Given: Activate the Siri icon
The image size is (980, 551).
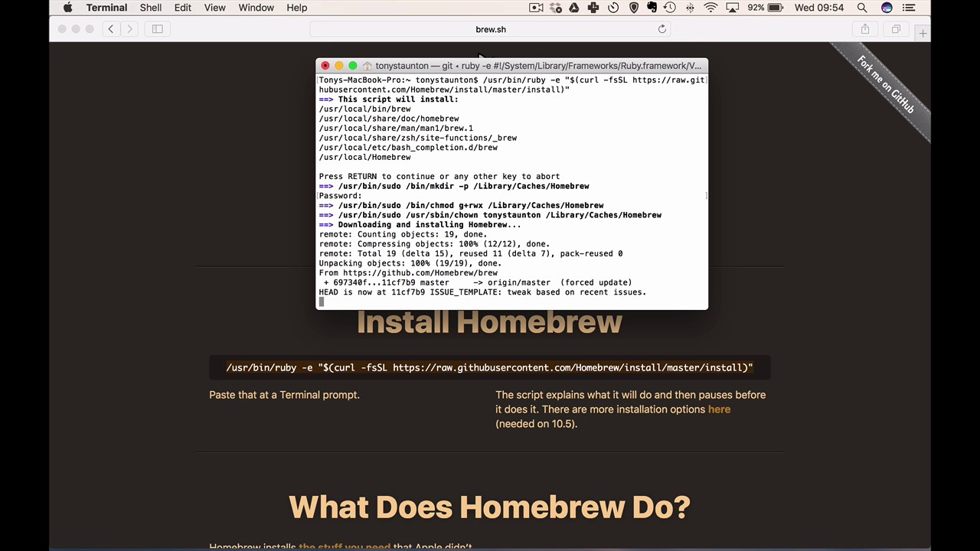Looking at the screenshot, I should [887, 8].
